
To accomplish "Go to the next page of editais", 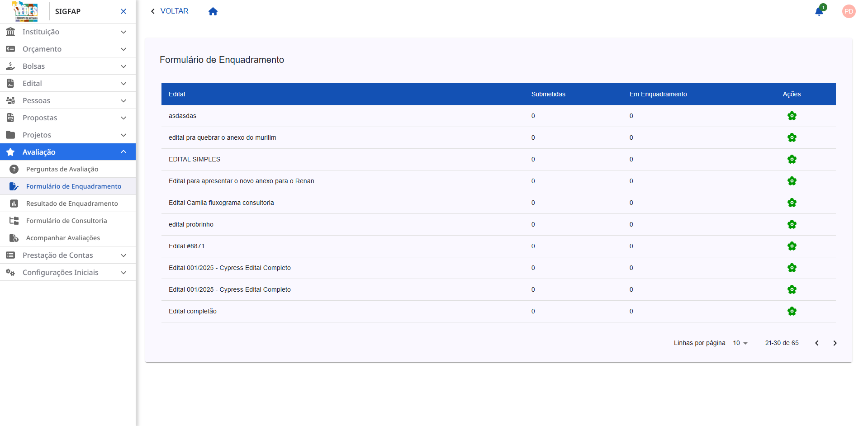I will [x=835, y=343].
